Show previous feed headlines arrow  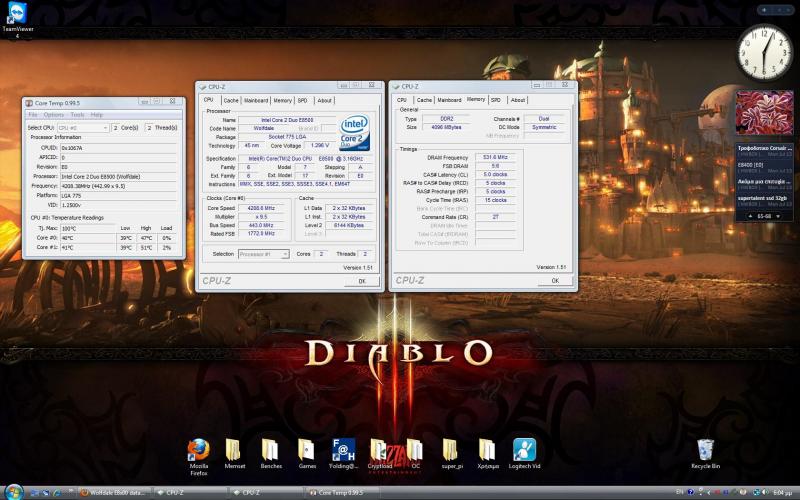(x=750, y=216)
